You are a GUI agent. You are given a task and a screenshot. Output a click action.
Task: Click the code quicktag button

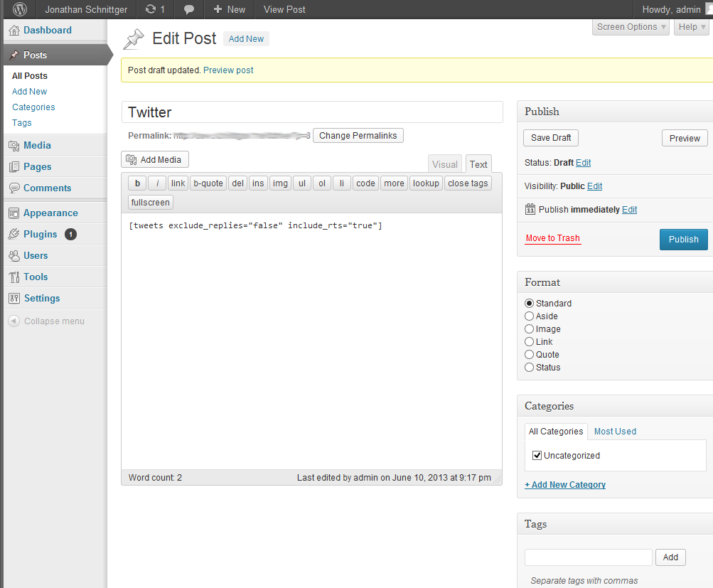[x=365, y=183]
